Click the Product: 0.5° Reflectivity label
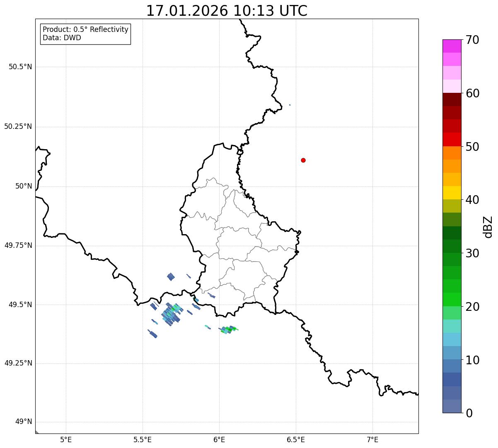 point(85,29)
